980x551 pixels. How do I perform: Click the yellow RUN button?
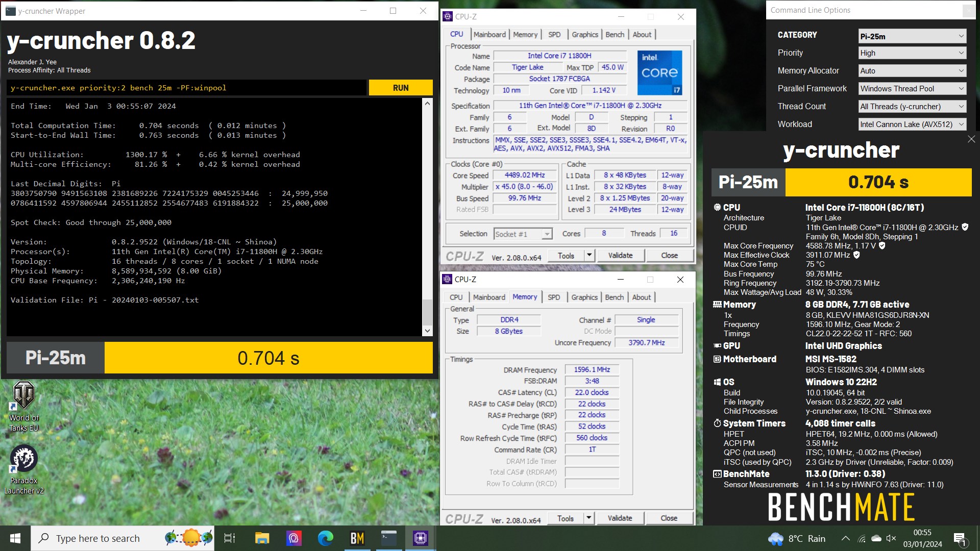(401, 88)
